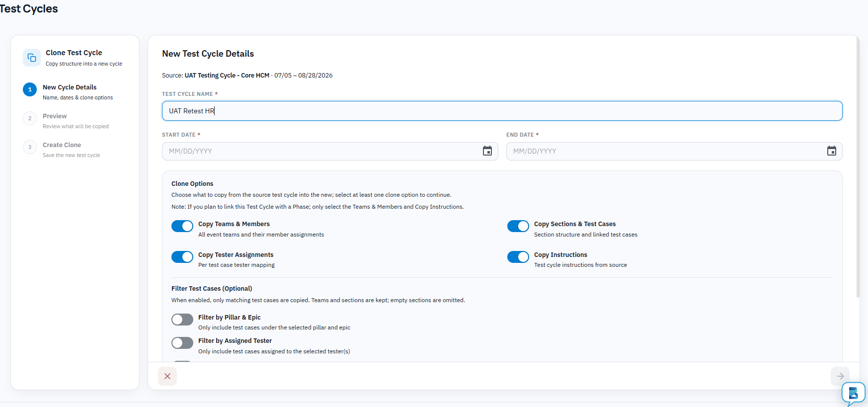The width and height of the screenshot is (868, 407).
Task: Click the Clone Test Cycle copy icon
Action: (x=32, y=58)
